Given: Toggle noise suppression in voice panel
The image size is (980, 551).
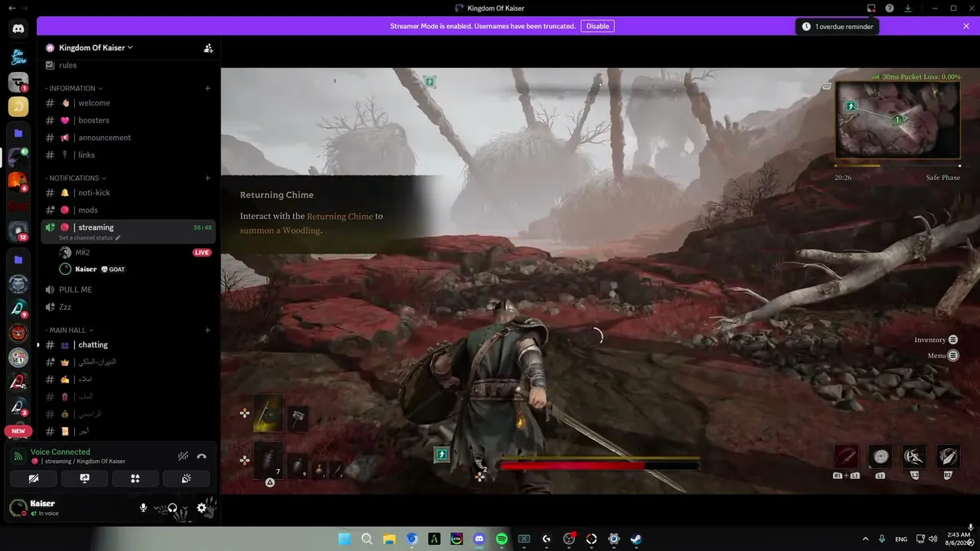Looking at the screenshot, I should click(183, 456).
